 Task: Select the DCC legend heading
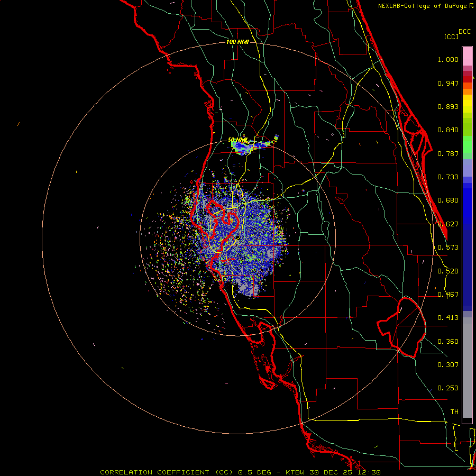tap(464, 32)
